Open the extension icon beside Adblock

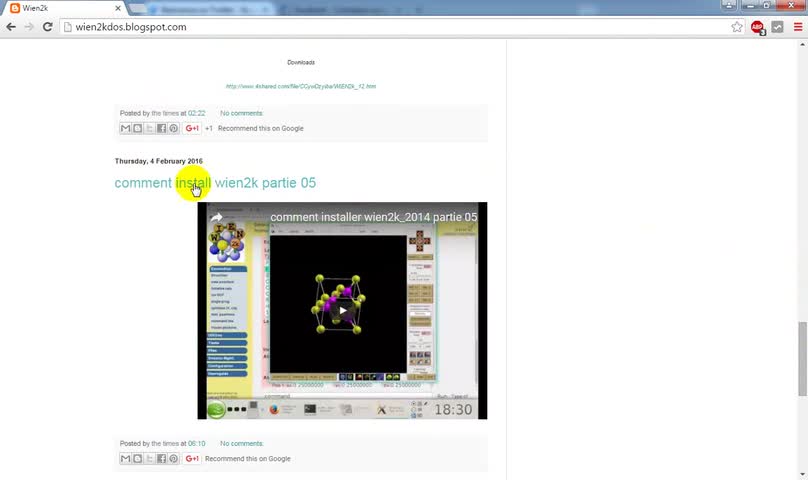click(x=777, y=27)
